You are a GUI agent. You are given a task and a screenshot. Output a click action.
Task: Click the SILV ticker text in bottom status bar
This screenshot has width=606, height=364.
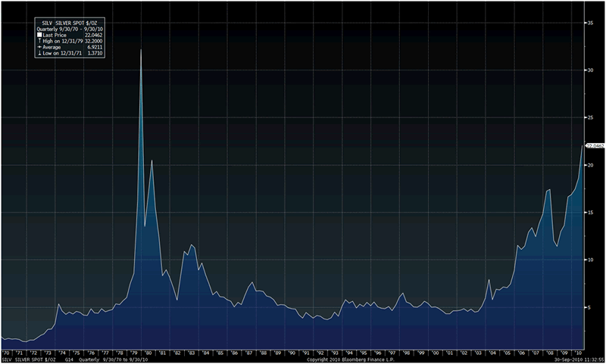pyautogui.click(x=7, y=359)
